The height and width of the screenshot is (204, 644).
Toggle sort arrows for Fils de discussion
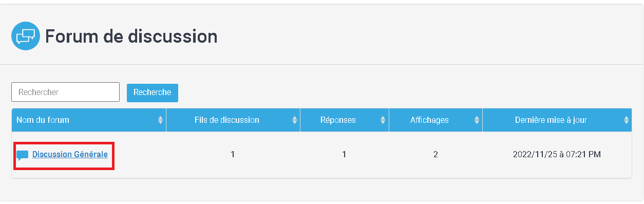[x=294, y=120]
